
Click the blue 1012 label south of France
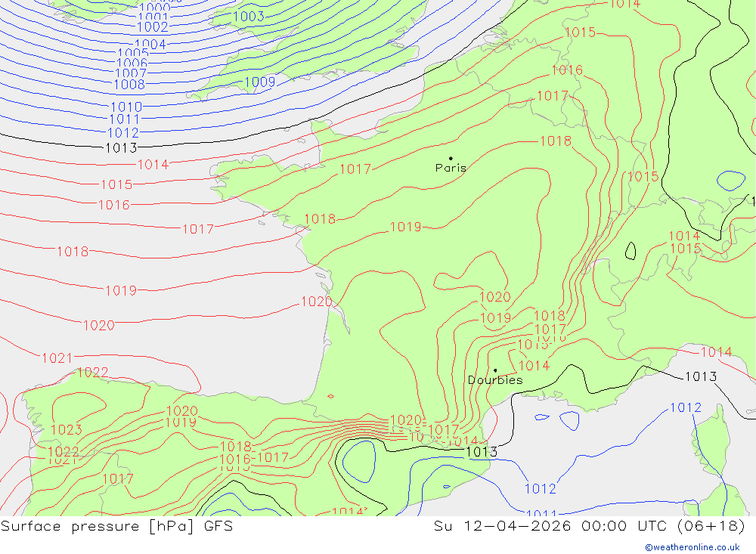pyautogui.click(x=541, y=489)
